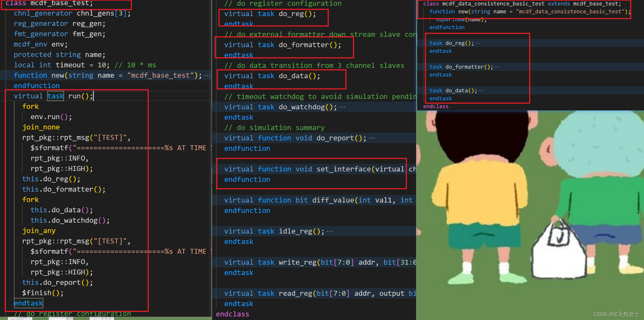Expand the folded do_watchdog() task body
The height and width of the screenshot is (320, 644).
tap(343, 107)
